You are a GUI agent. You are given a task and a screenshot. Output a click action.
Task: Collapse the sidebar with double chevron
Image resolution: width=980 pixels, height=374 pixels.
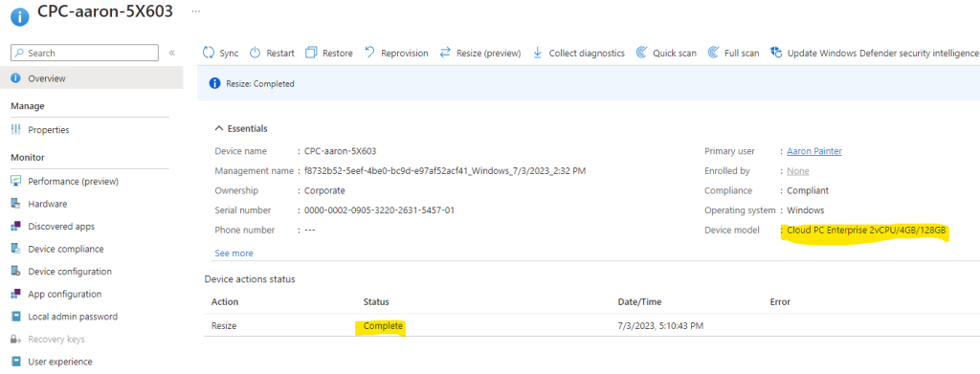pos(172,53)
